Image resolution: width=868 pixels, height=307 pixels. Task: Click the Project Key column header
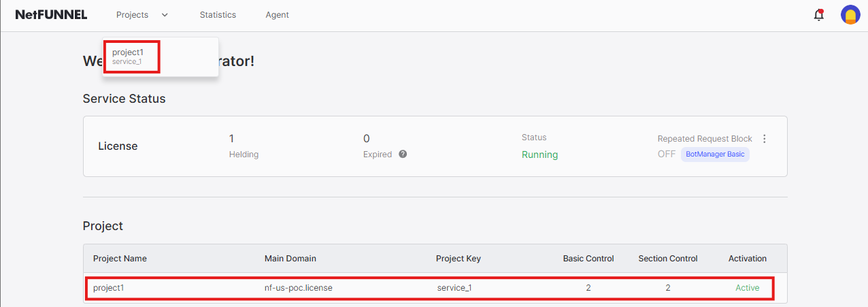[x=458, y=259]
